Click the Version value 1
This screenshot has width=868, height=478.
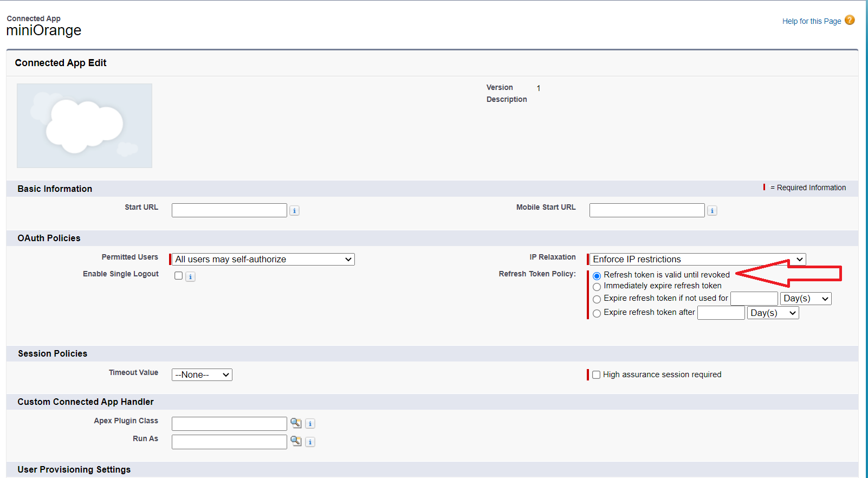click(539, 88)
